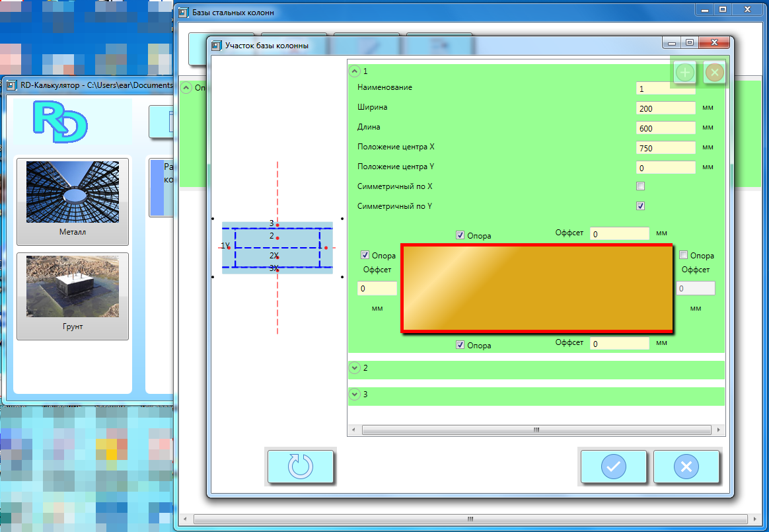
Task: Click the top Оффсет input field
Action: pos(620,233)
